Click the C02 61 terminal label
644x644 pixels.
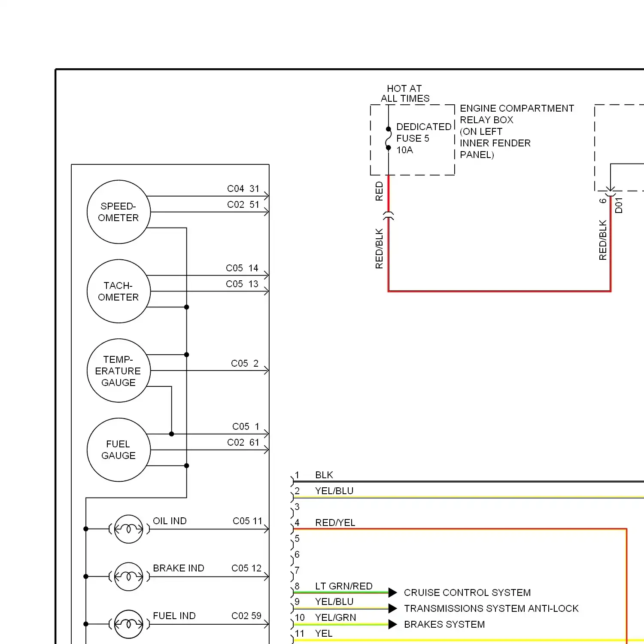[243, 442]
